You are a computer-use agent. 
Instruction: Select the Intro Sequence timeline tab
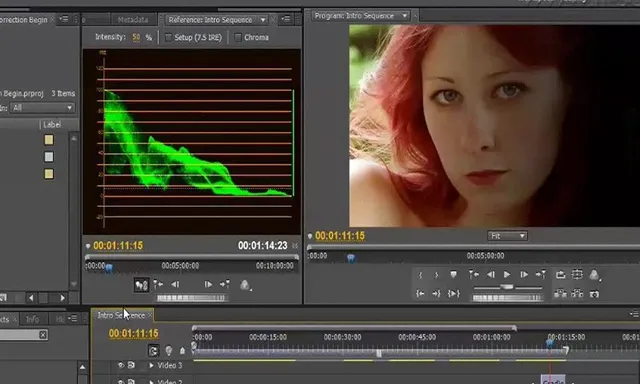[121, 315]
